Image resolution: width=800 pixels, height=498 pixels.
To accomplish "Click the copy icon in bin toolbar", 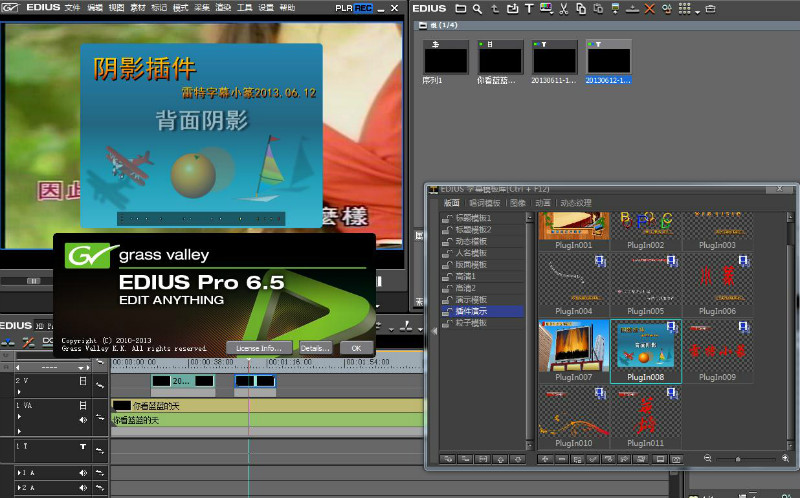I will click(x=580, y=9).
